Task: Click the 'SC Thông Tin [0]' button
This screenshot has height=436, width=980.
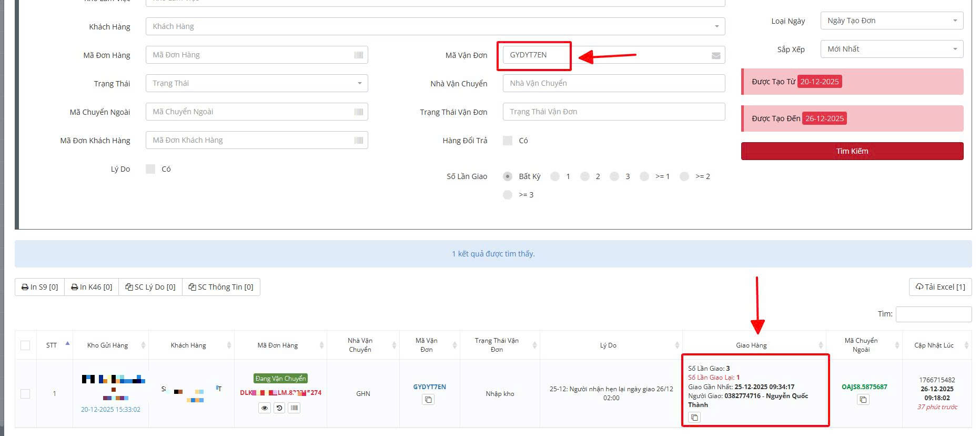Action: (x=221, y=287)
